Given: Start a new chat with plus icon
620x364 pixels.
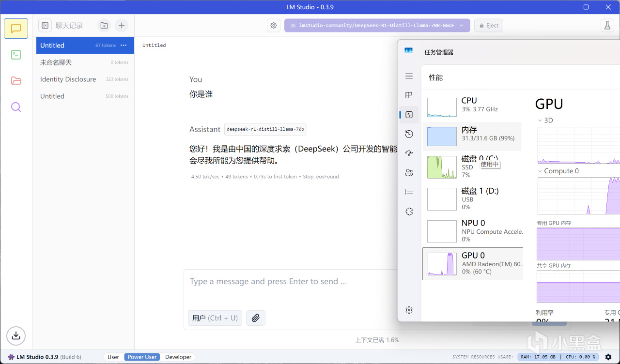Looking at the screenshot, I should point(122,26).
